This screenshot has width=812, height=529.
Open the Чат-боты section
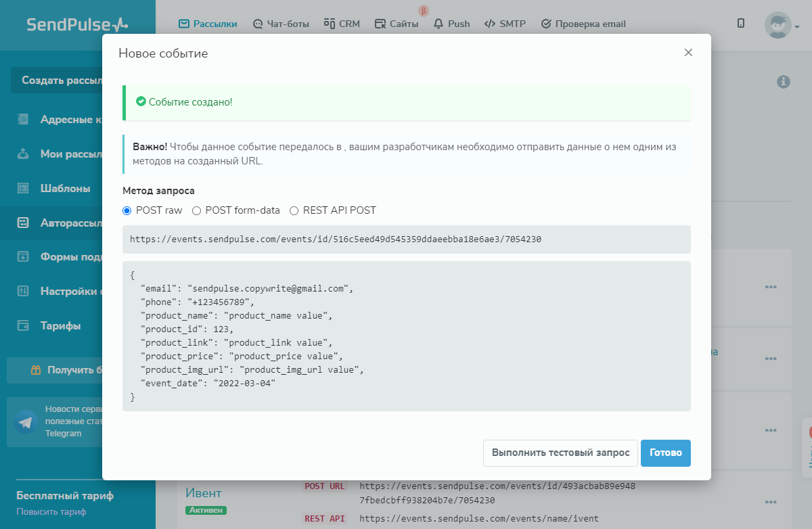pos(281,24)
